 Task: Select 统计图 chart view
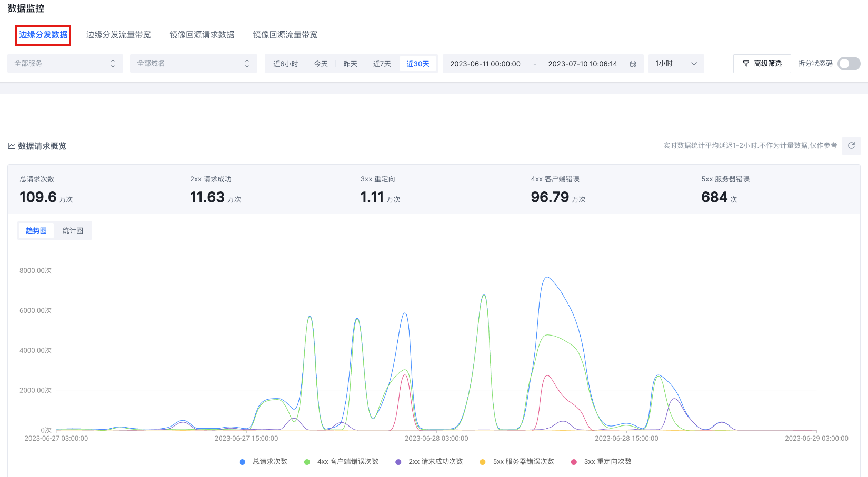click(73, 231)
